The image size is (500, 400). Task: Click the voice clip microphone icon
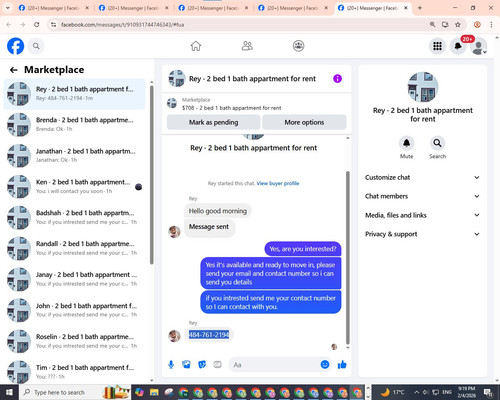(171, 365)
